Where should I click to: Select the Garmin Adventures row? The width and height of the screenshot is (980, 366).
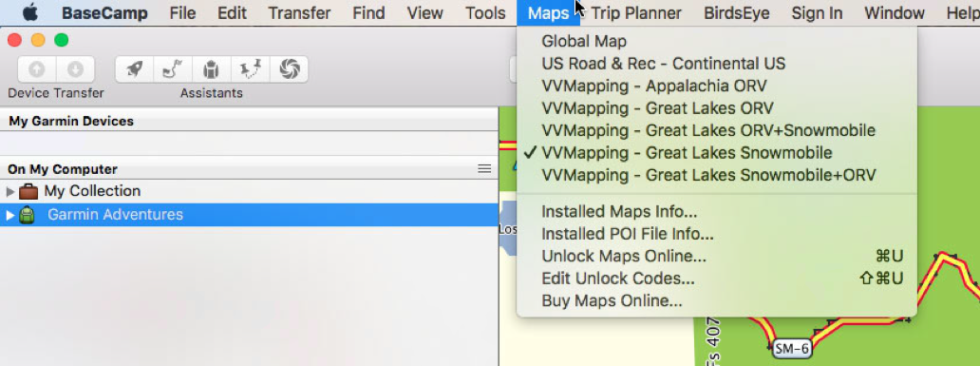(x=250, y=215)
